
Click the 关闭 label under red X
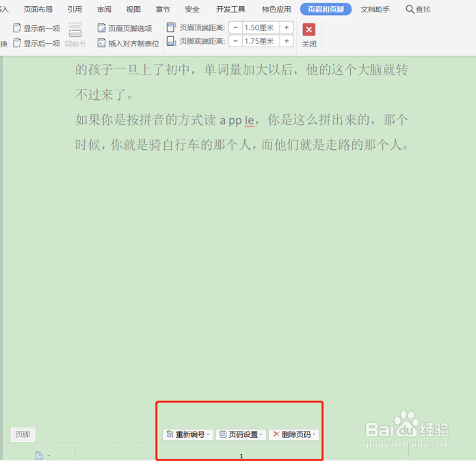(x=309, y=44)
